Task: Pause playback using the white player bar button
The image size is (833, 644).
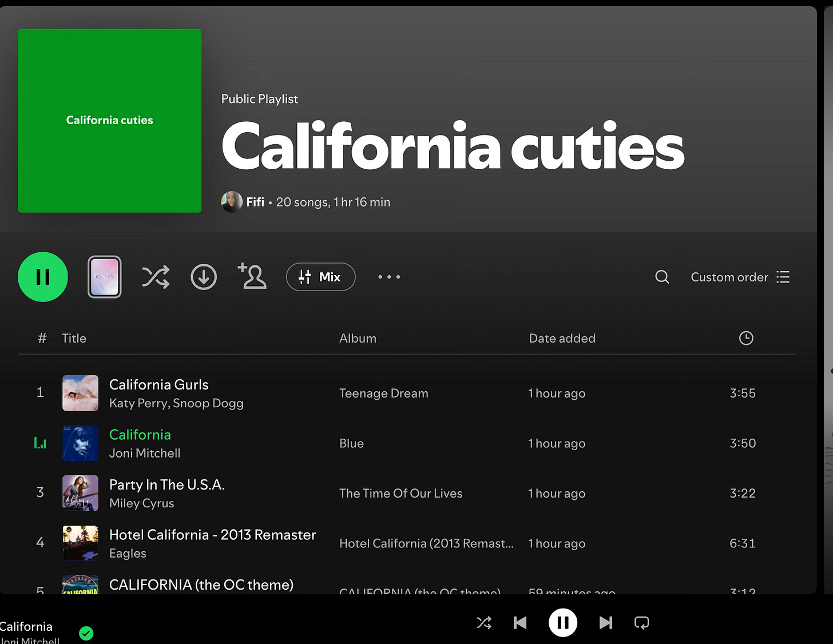Action: (x=563, y=623)
